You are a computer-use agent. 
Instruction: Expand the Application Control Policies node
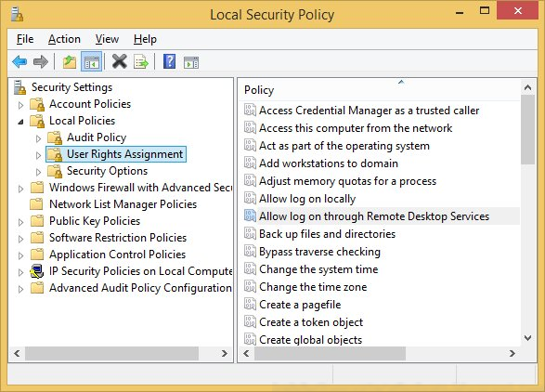20,255
